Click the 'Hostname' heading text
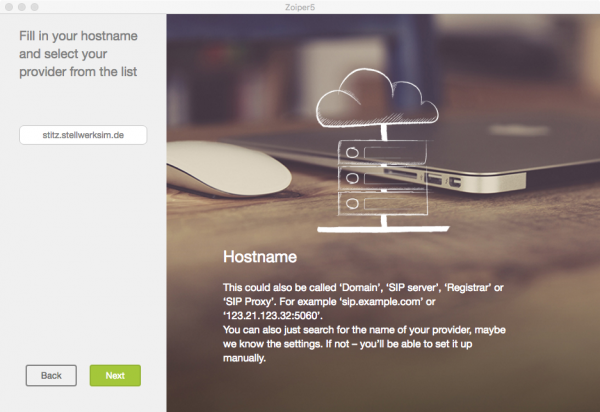This screenshot has height=412, width=600. pyautogui.click(x=260, y=257)
